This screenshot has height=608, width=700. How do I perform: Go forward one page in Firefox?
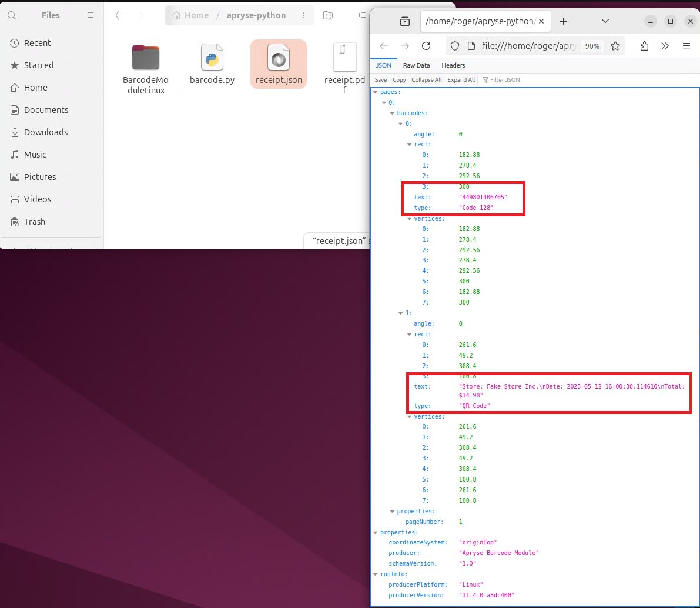[404, 46]
